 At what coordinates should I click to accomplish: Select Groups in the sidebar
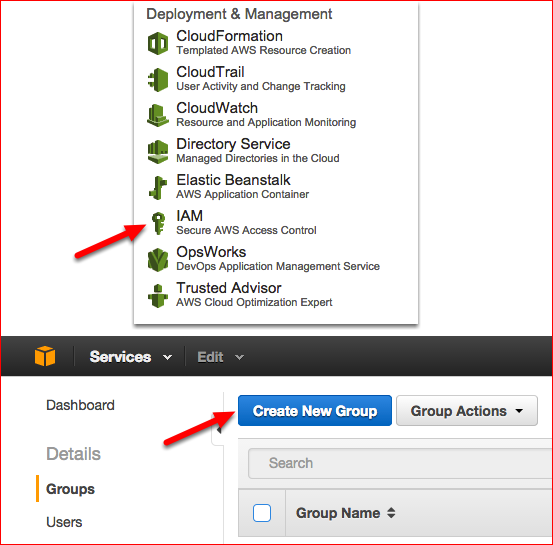[70, 489]
